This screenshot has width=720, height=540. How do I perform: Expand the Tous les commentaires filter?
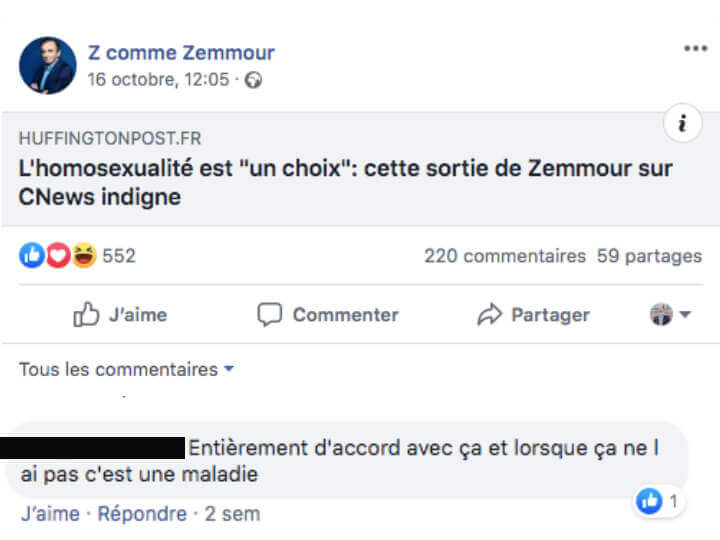tap(126, 369)
